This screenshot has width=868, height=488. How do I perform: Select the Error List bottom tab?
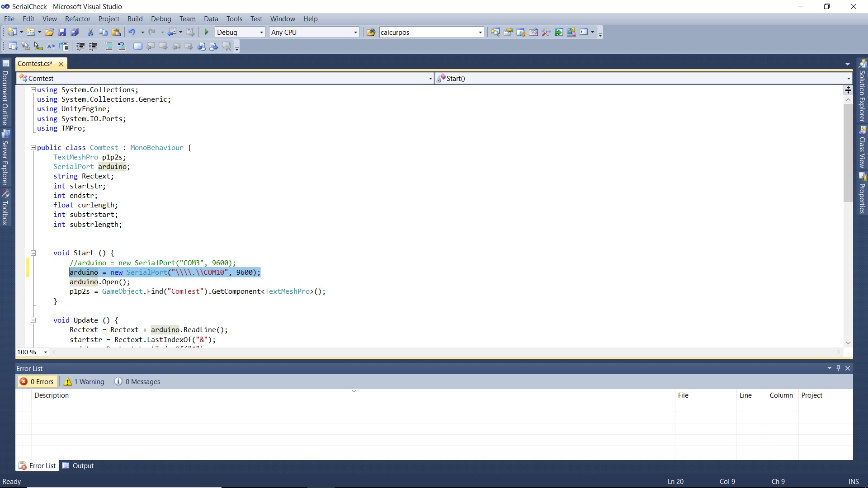click(37, 465)
